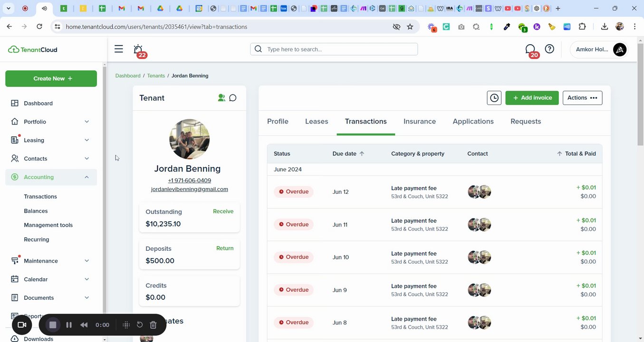Reload the browser page

39,27
